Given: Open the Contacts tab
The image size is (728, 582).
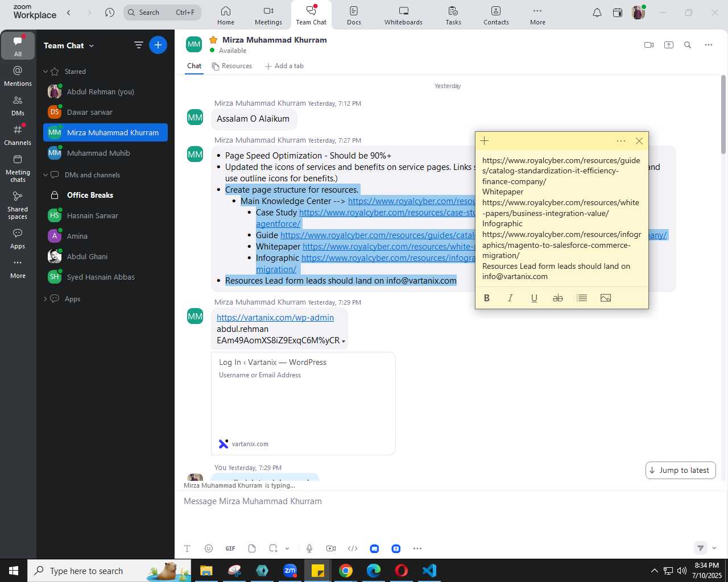Looking at the screenshot, I should pyautogui.click(x=496, y=15).
